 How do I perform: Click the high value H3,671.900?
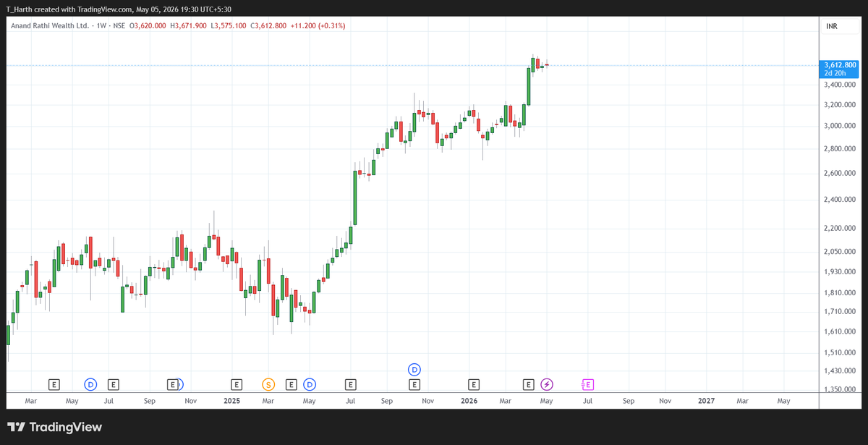(188, 26)
